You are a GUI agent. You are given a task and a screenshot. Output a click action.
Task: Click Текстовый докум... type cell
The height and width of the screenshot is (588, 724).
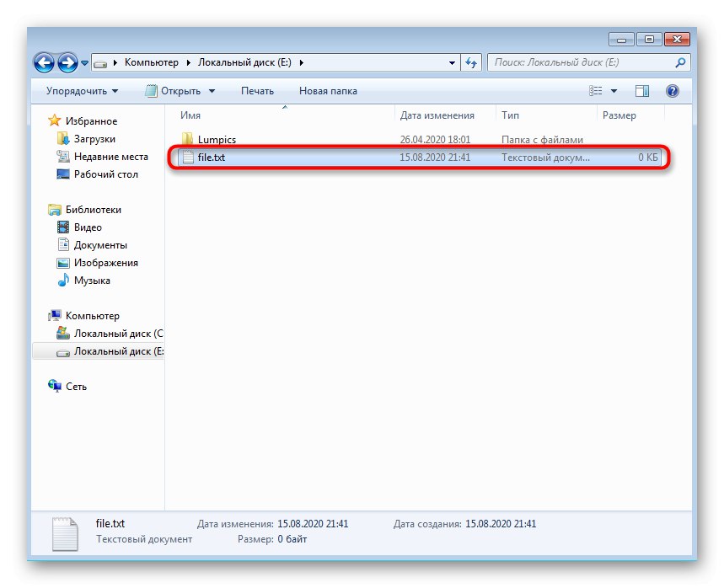tap(545, 157)
